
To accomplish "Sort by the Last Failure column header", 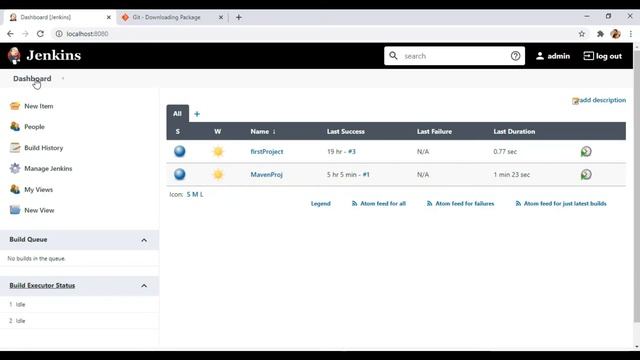I will click(x=434, y=131).
